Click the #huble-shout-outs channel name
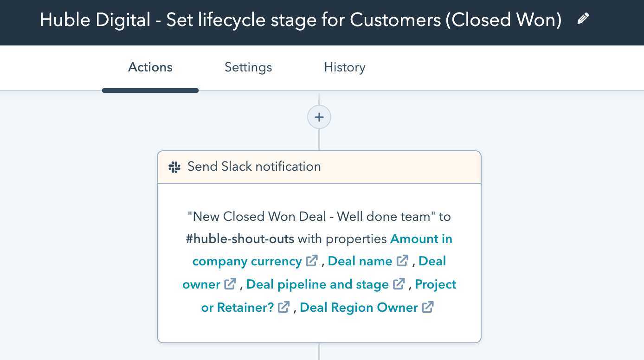644x360 pixels. 240,239
